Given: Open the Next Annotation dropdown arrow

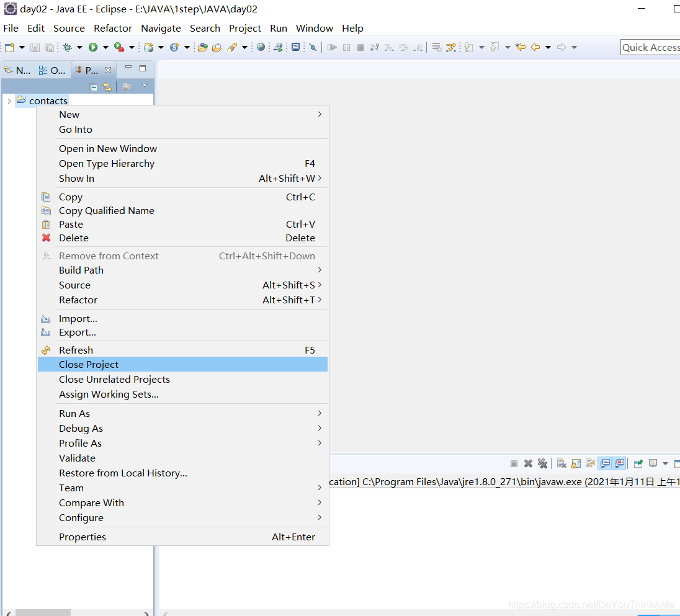Looking at the screenshot, I should [x=481, y=47].
